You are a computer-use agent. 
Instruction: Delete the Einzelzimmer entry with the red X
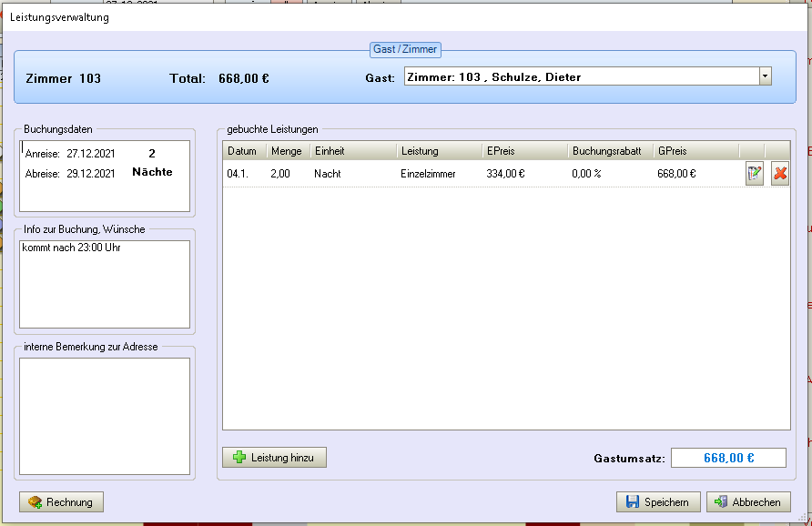[780, 174]
